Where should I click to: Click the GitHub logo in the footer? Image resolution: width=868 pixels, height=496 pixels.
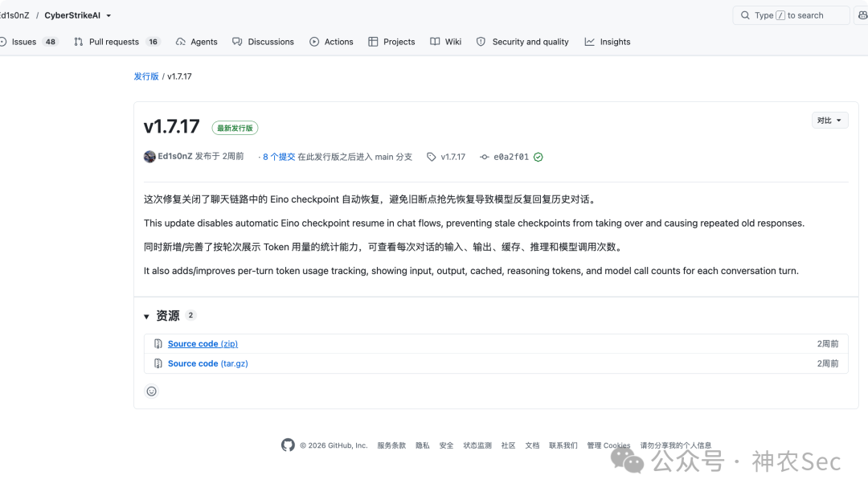coord(288,445)
